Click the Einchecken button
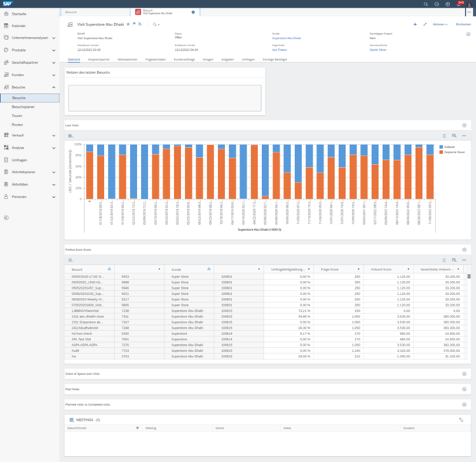Image resolution: width=476 pixels, height=462 pixels. pyautogui.click(x=463, y=25)
